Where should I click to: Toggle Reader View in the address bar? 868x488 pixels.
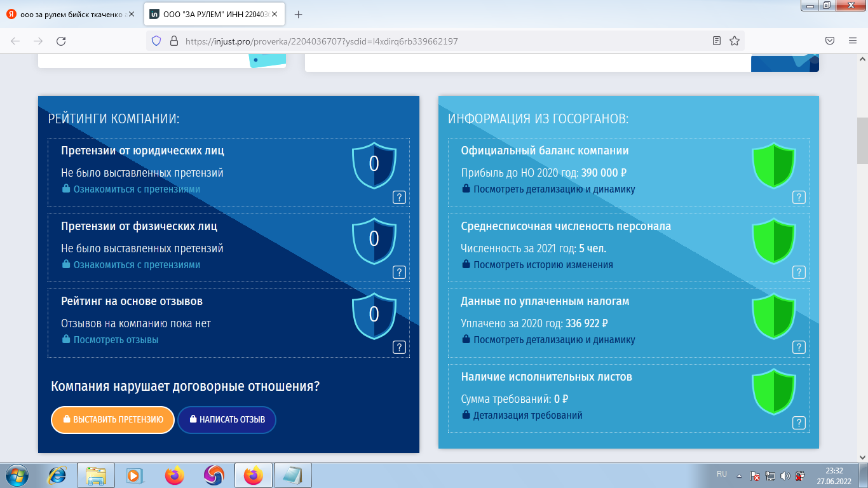717,41
